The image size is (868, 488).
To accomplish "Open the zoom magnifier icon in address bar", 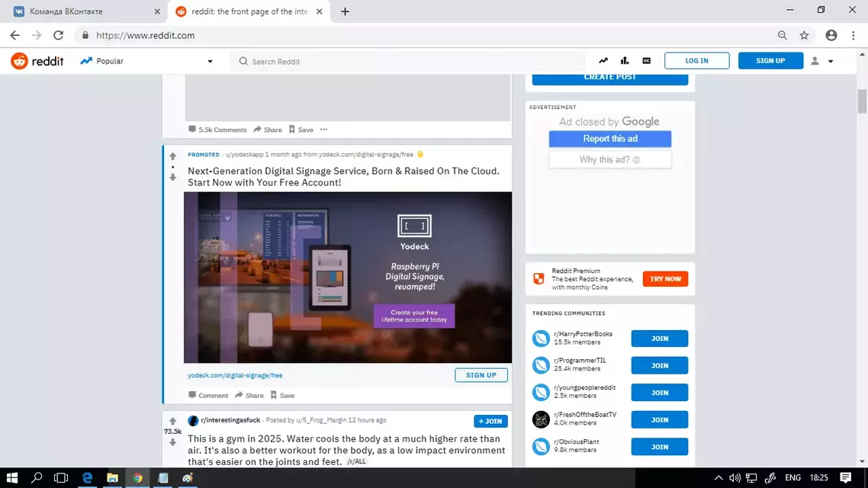I will click(x=783, y=35).
